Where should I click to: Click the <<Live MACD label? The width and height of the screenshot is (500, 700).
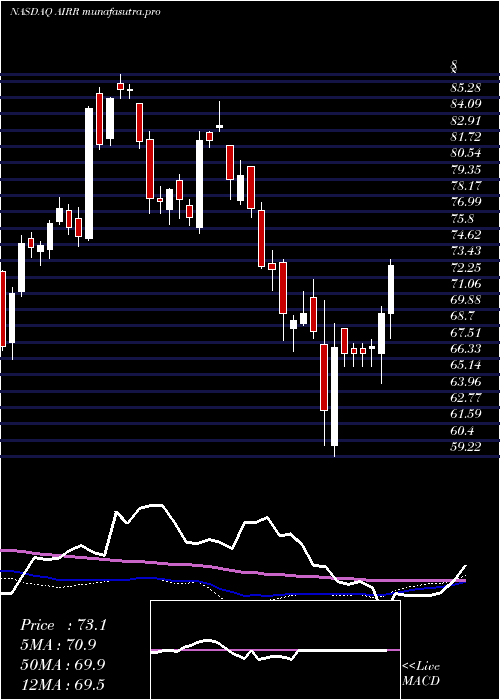421,674
